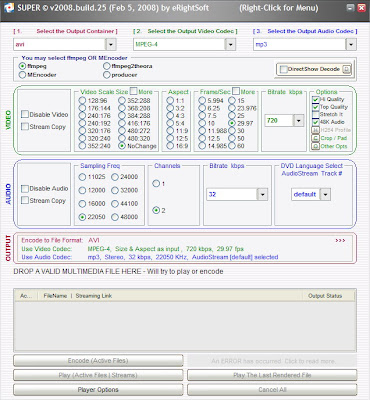Select the ffmpeg2theora radio button

pyautogui.click(x=107, y=66)
